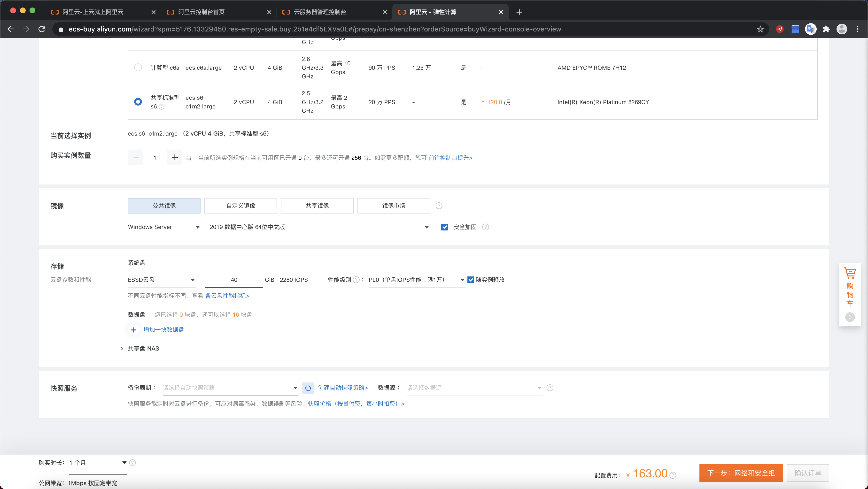The height and width of the screenshot is (489, 868).
Task: Switch to 云服务器管理控制台 browser tab
Action: pos(320,12)
